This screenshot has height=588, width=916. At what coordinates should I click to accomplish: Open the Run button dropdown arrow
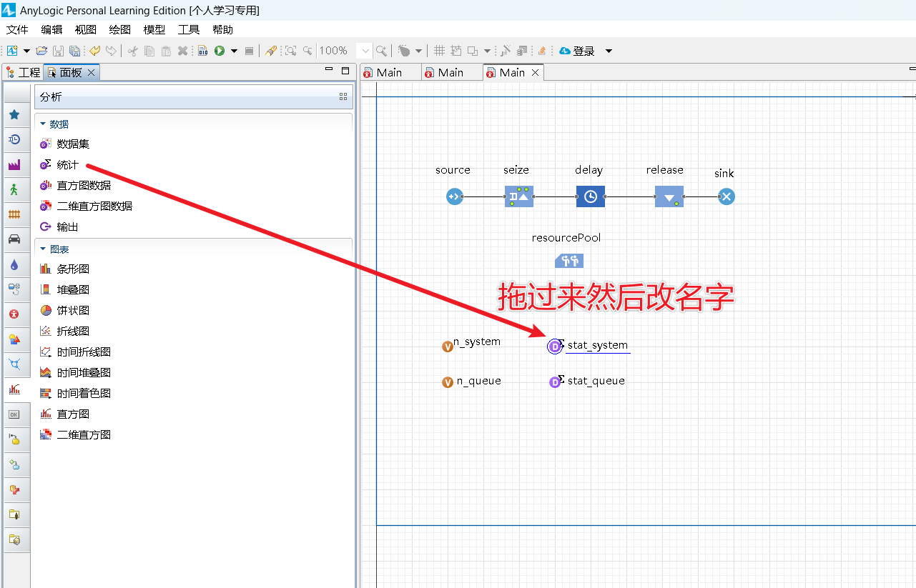click(234, 51)
